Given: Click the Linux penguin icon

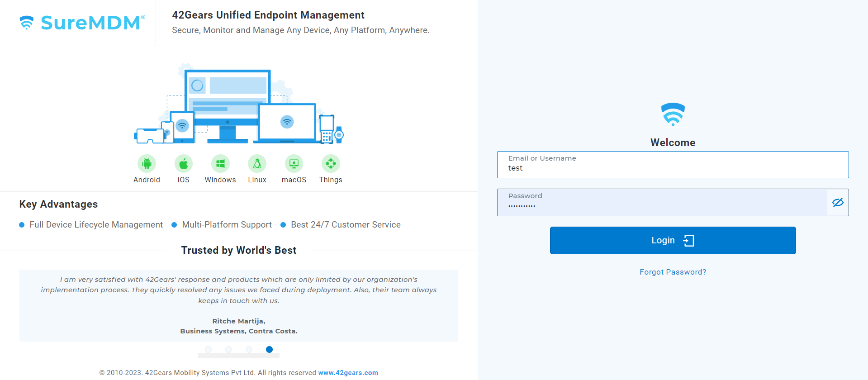Looking at the screenshot, I should point(257,164).
